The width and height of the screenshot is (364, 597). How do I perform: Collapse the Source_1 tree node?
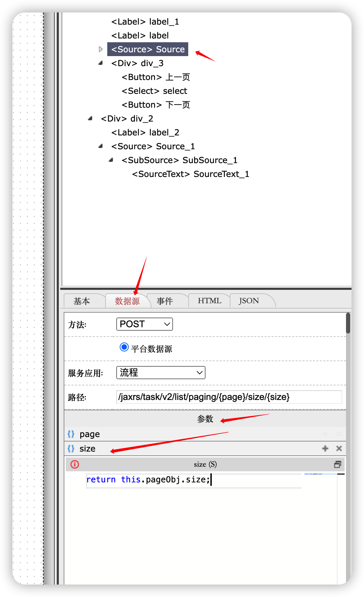point(101,146)
